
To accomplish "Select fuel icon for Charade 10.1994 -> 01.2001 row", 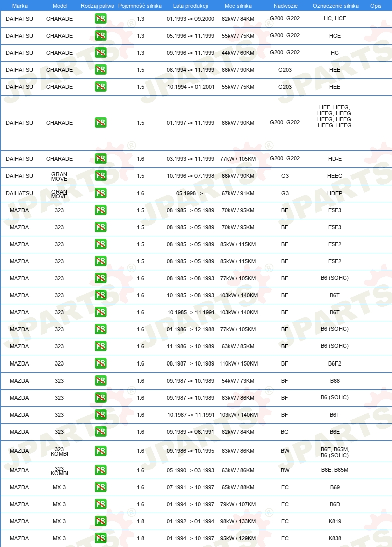I will coord(100,87).
